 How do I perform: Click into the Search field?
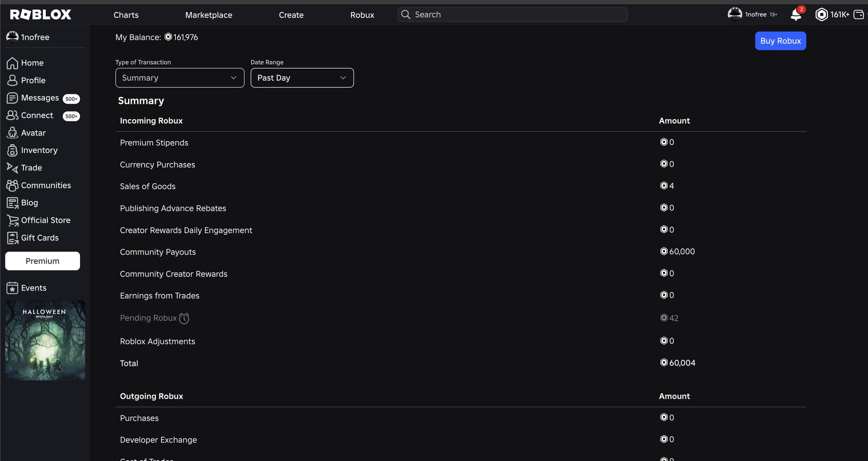pos(513,14)
